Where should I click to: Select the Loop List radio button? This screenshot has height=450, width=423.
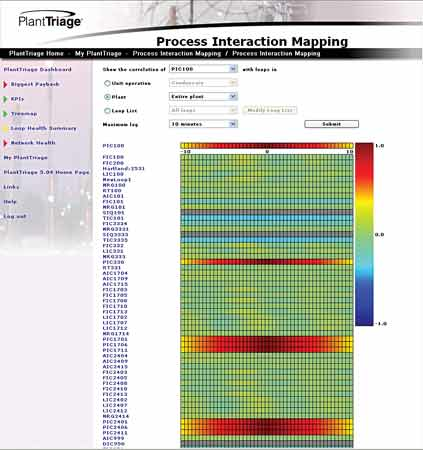tap(107, 111)
